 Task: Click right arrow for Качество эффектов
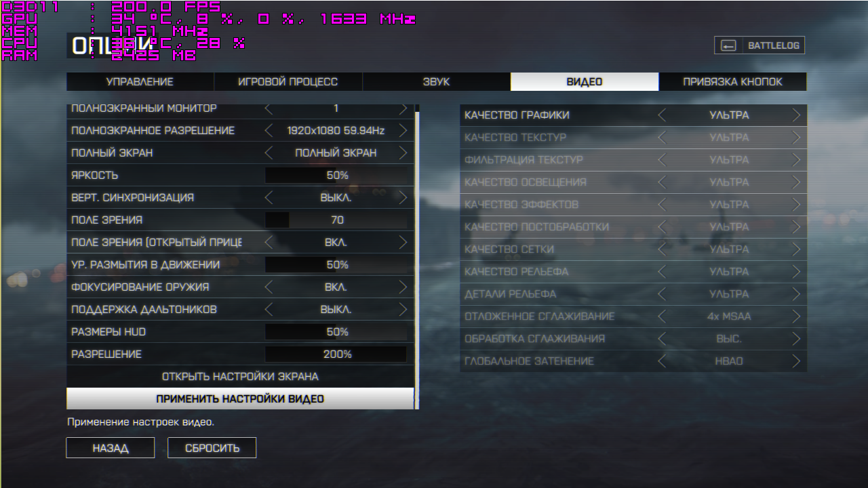click(x=796, y=205)
